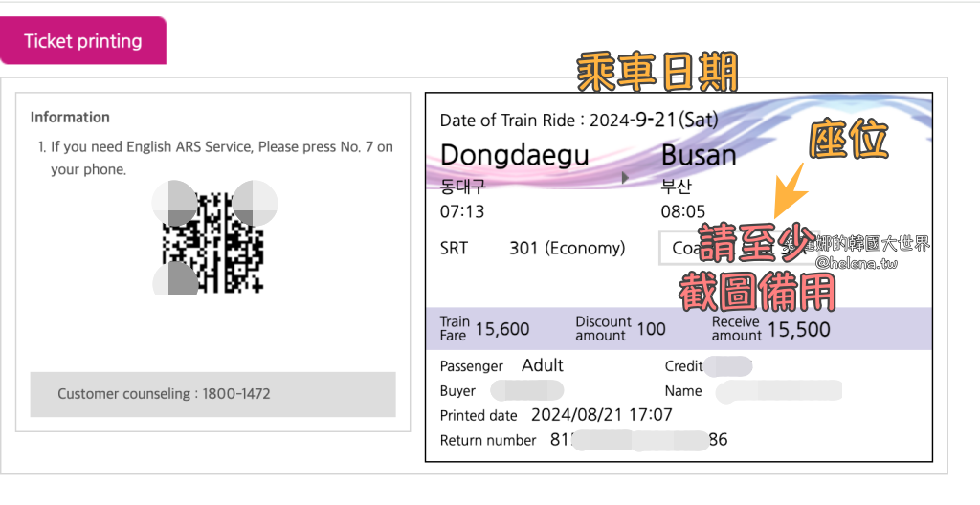
Task: Click the Dongdaegu departure station name
Action: [514, 155]
